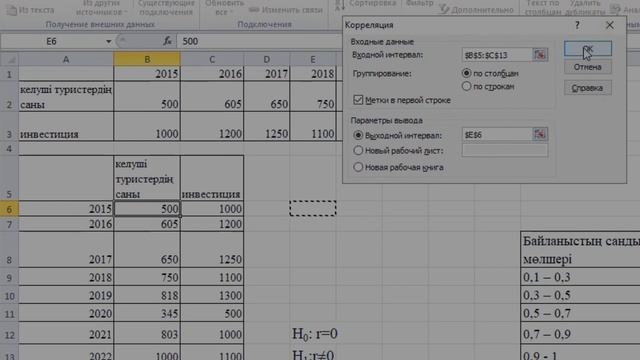Image resolution: width=640 pixels, height=360 pixels.
Task: Click cell B10 with value 818
Action: pyautogui.click(x=147, y=295)
